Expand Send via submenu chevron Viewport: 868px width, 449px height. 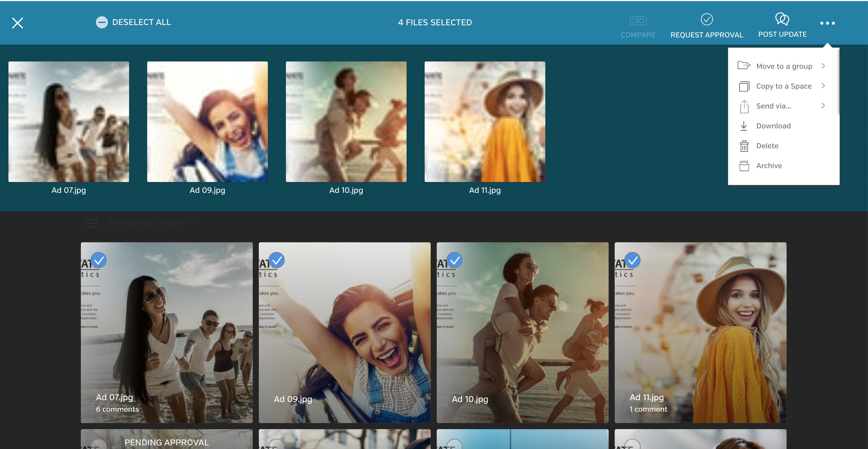[823, 105]
